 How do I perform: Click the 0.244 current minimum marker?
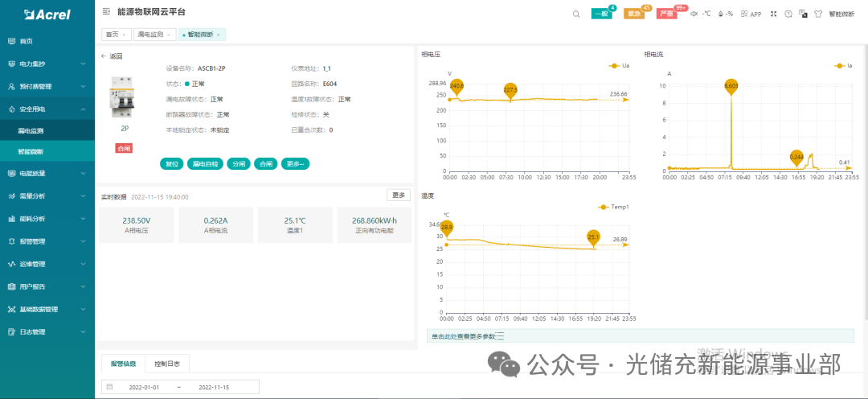coord(796,158)
